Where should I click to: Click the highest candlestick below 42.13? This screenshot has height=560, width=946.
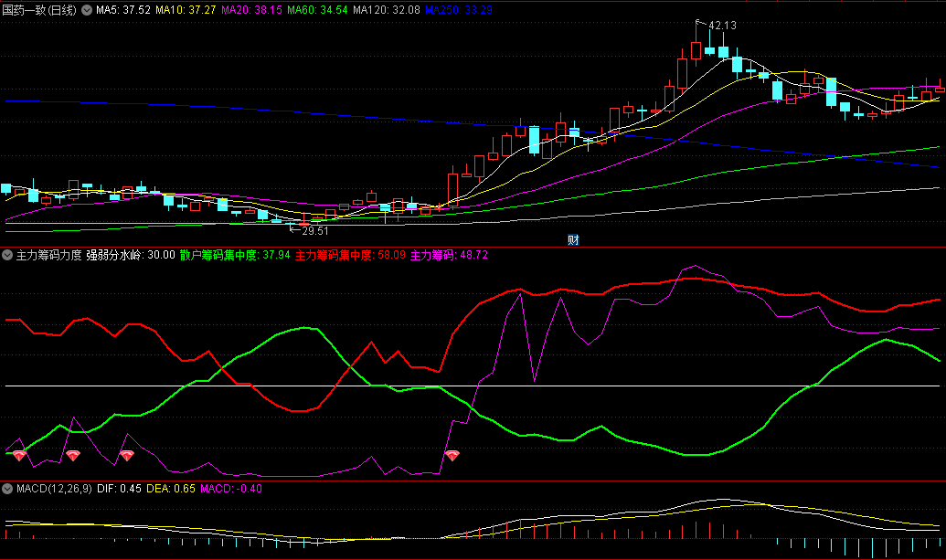coord(696,50)
